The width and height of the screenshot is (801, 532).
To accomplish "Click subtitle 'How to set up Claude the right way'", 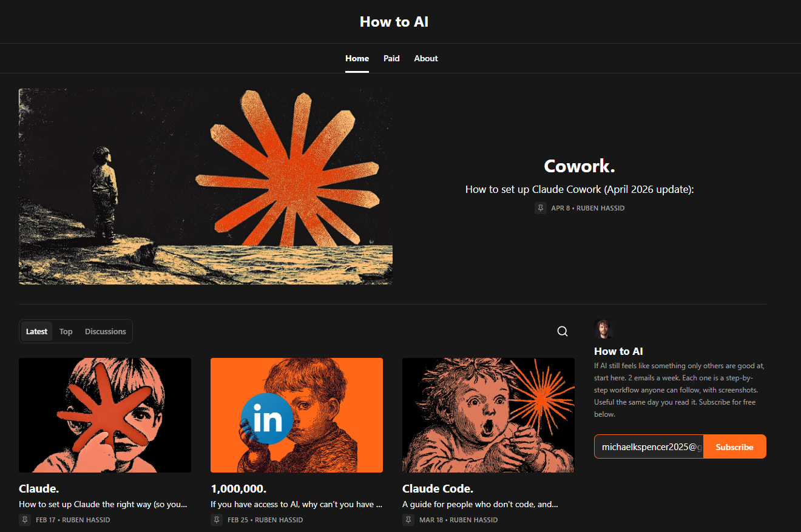I will (103, 504).
